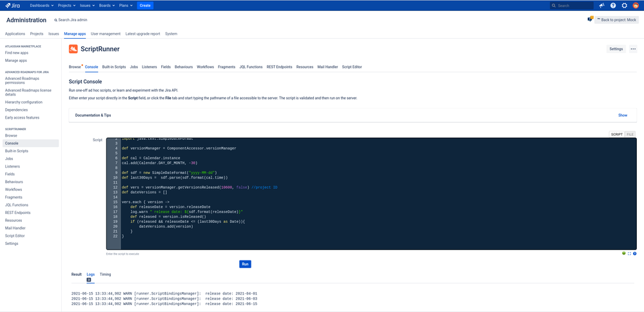Image resolution: width=644 pixels, height=312 pixels.
Task: Open the Dashboards dropdown
Action: (42, 5)
